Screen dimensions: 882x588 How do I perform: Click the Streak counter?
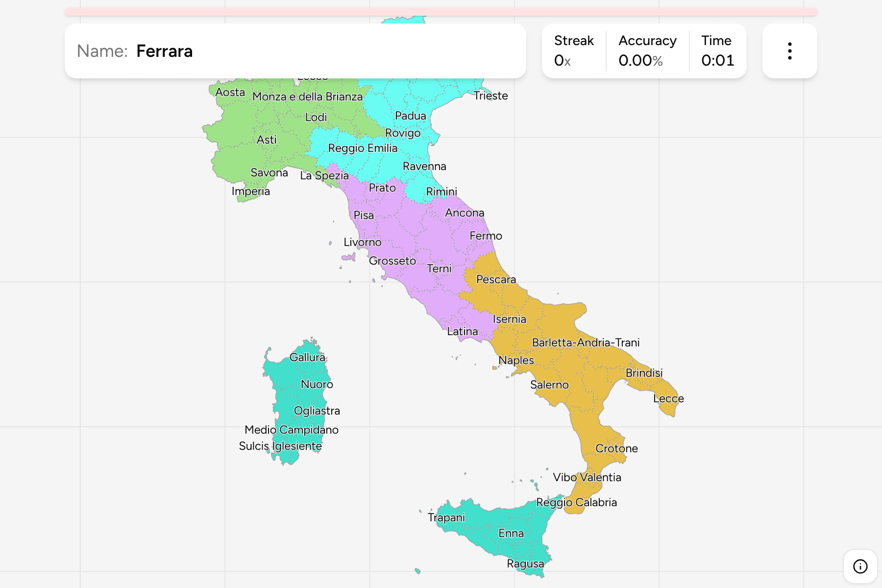pos(574,51)
